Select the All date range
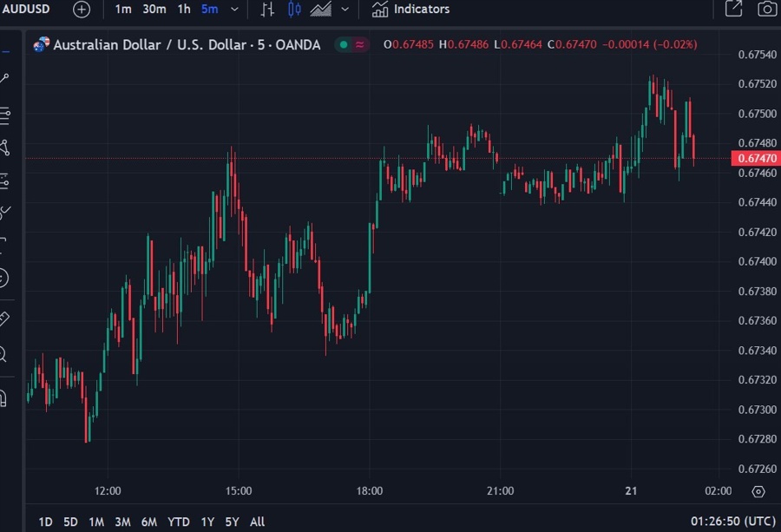The image size is (781, 532). click(257, 522)
